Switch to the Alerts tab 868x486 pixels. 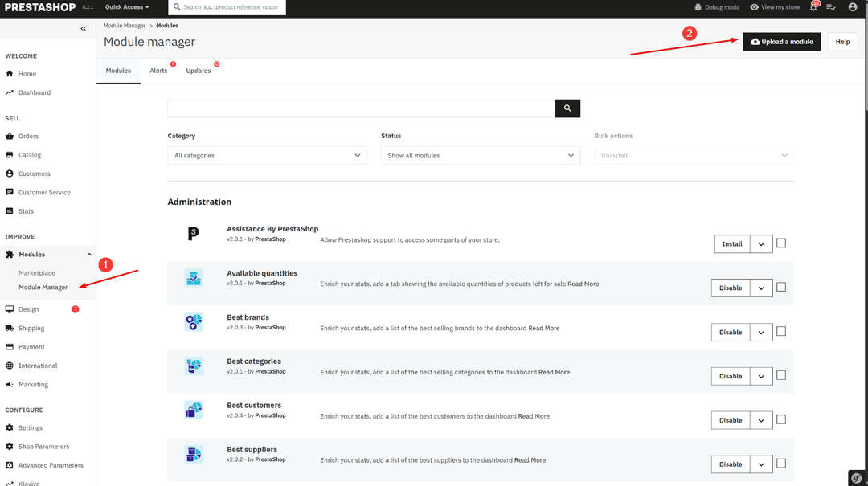158,71
